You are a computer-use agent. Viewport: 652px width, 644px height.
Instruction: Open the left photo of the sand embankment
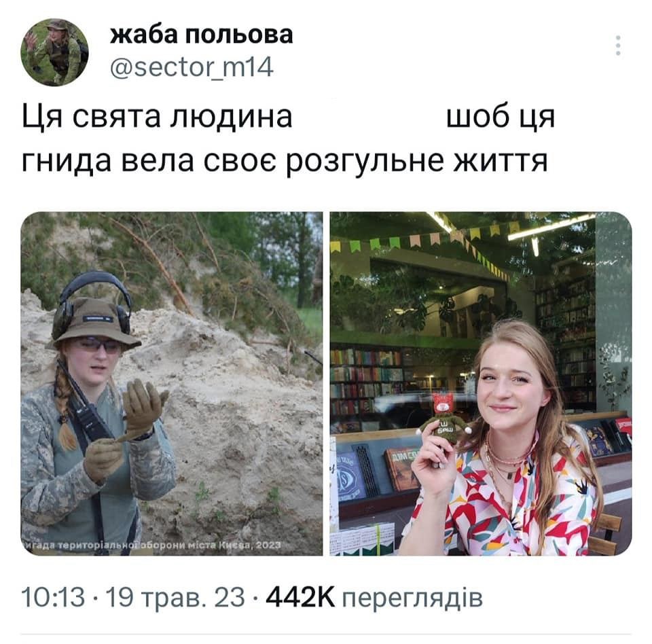pos(172,384)
